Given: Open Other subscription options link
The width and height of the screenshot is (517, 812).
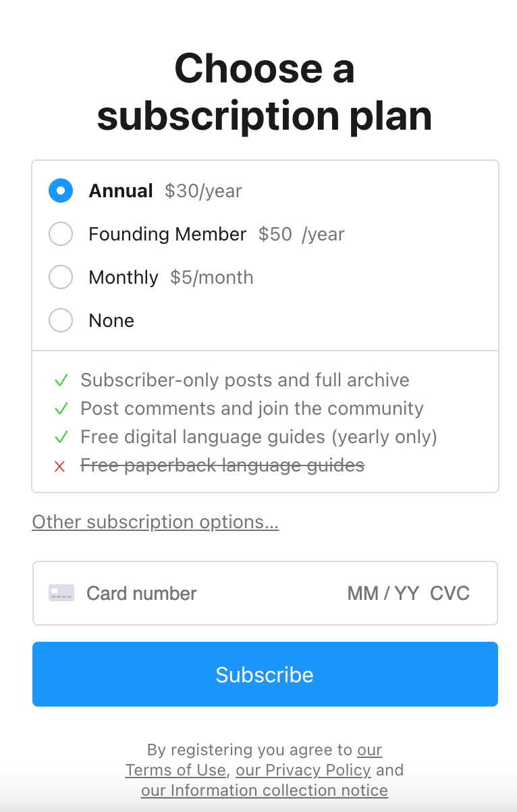Looking at the screenshot, I should (155, 522).
